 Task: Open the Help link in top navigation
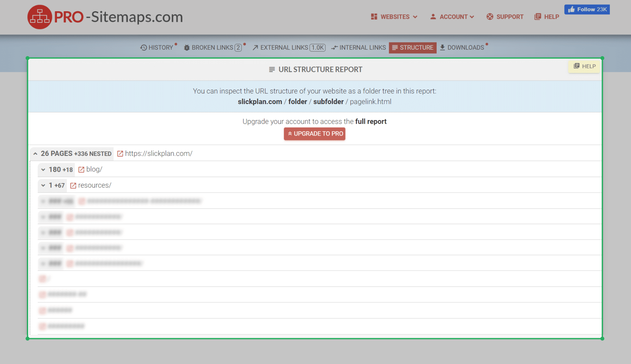pyautogui.click(x=547, y=17)
